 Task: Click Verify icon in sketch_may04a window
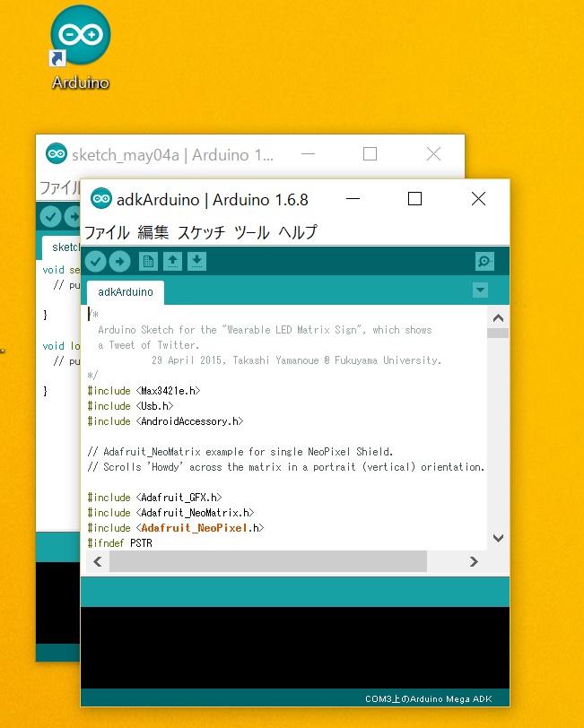50,216
